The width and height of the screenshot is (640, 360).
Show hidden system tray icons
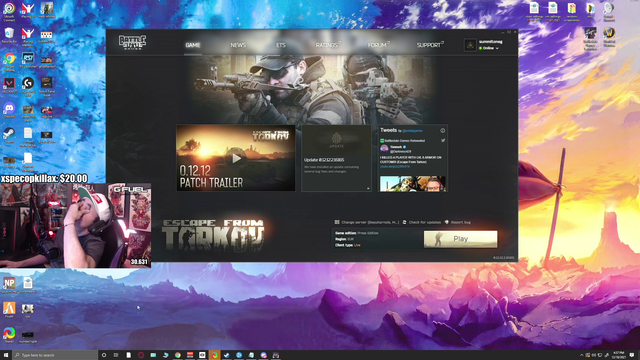pyautogui.click(x=582, y=355)
